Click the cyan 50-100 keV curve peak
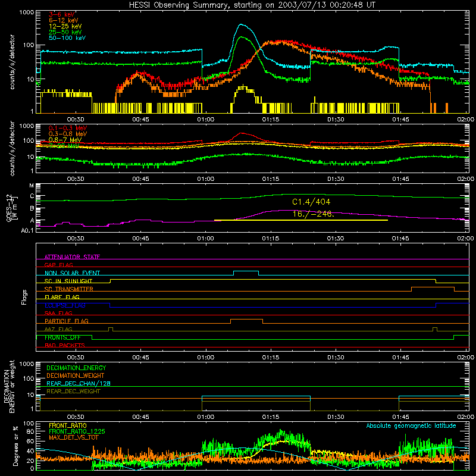The height and width of the screenshot is (476, 476). click(x=241, y=24)
